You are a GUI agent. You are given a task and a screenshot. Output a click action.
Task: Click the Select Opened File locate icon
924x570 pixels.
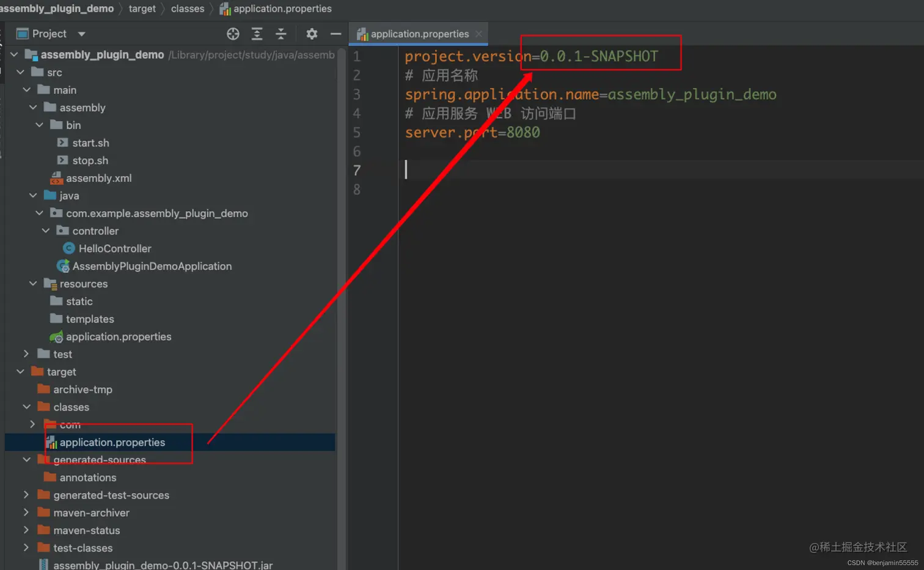coord(233,34)
